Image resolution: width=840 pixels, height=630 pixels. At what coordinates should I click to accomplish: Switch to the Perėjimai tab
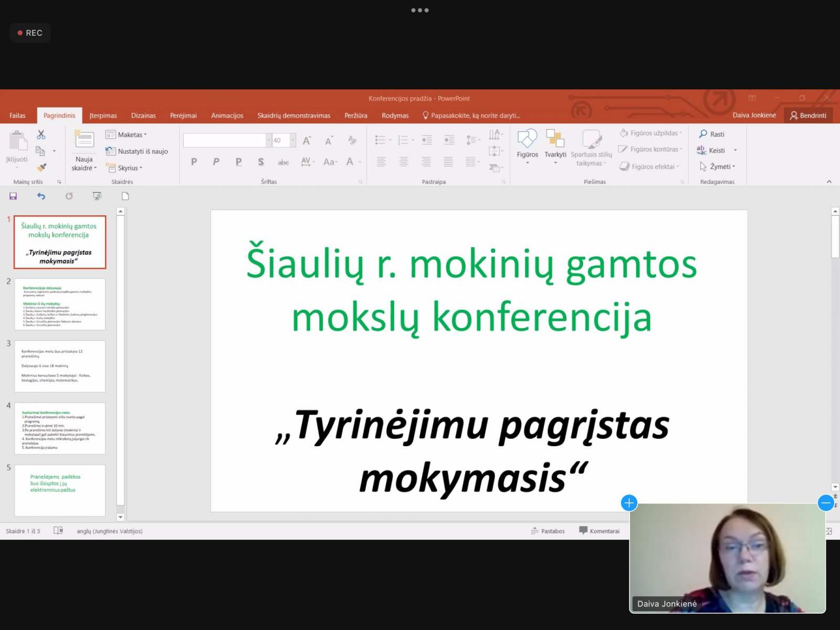click(x=183, y=115)
